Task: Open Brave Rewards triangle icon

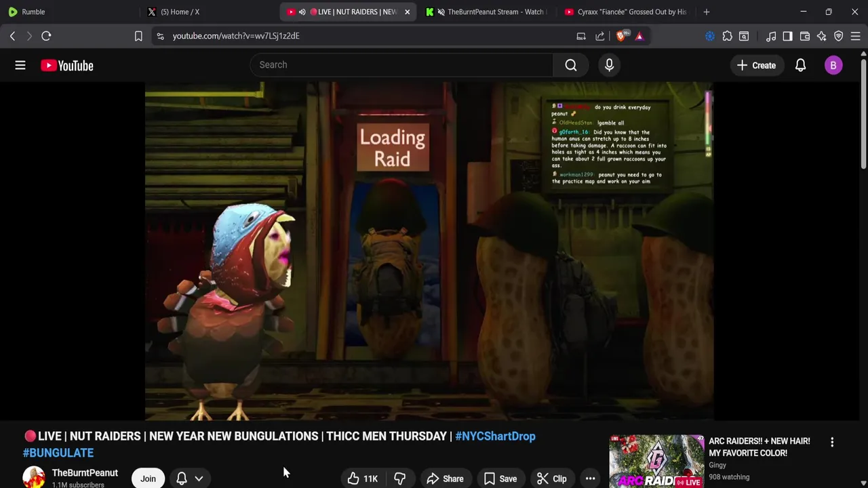Action: [x=639, y=36]
